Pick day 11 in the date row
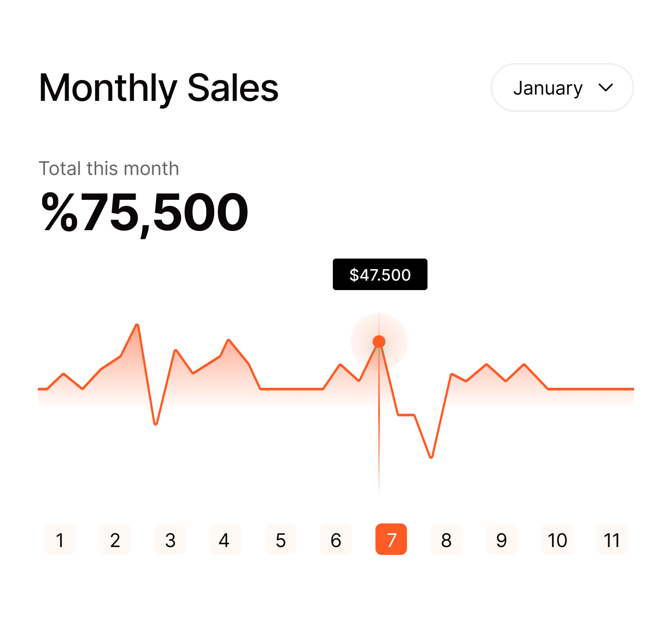 [612, 539]
